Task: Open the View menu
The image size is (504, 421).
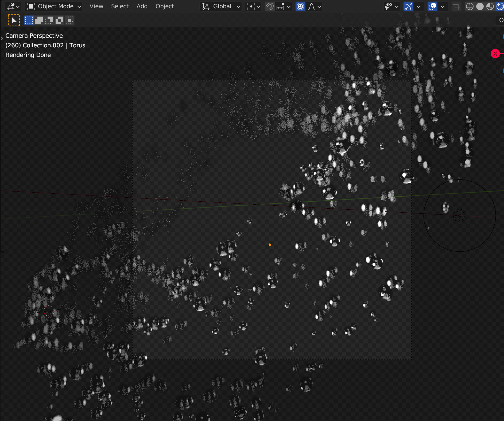Action: click(96, 6)
